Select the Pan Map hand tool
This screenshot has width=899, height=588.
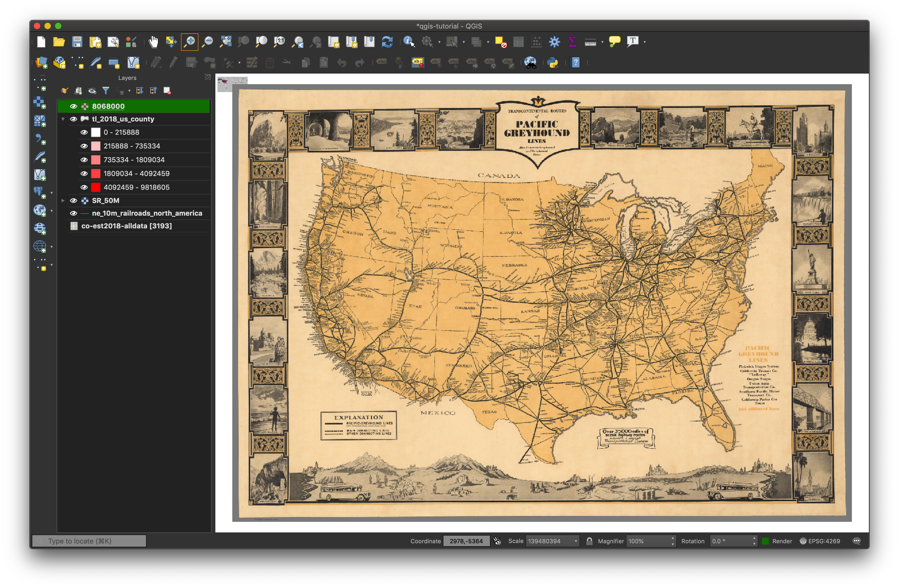153,42
